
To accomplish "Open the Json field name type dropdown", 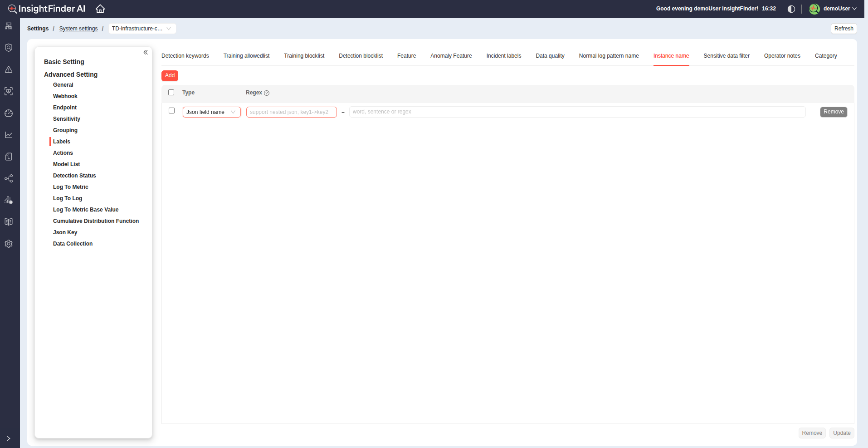I will click(211, 112).
